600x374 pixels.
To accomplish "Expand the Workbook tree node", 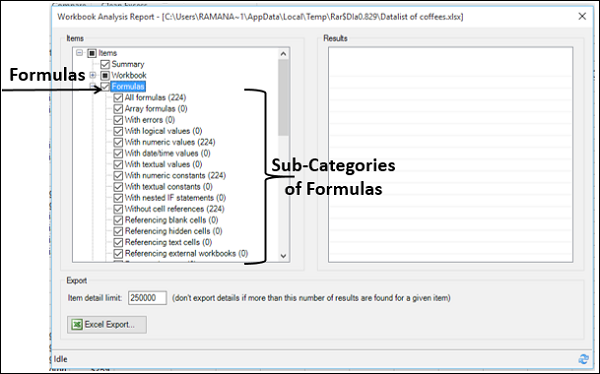I will point(93,75).
